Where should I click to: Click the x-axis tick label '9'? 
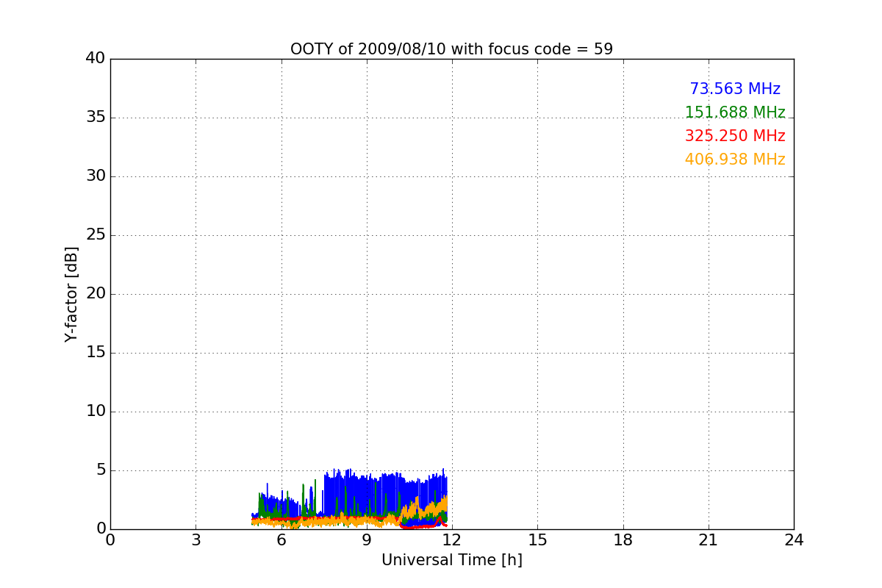click(366, 540)
